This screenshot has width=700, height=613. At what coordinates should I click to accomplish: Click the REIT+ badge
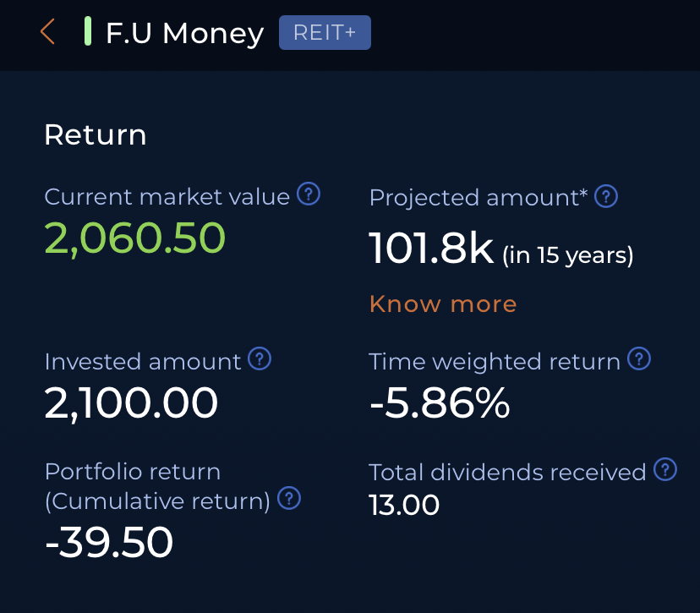[325, 33]
